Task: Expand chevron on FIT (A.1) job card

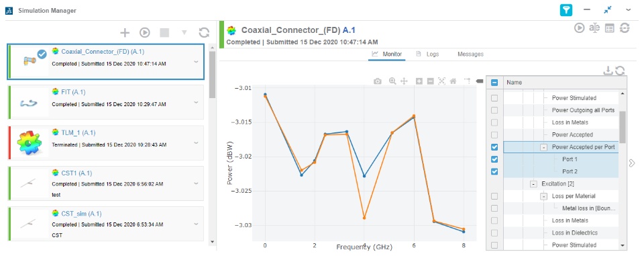Action: coord(196,102)
